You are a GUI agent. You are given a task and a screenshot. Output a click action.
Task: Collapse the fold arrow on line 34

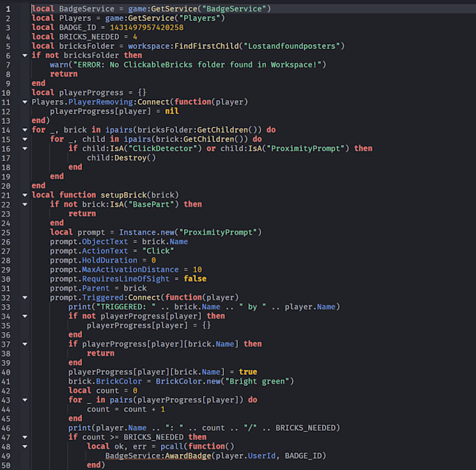tap(25, 317)
